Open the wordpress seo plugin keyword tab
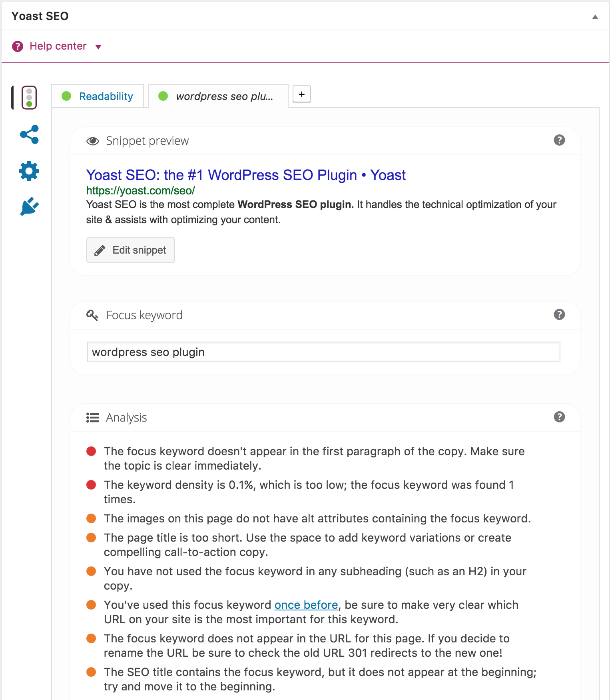This screenshot has width=610, height=700. tap(225, 96)
